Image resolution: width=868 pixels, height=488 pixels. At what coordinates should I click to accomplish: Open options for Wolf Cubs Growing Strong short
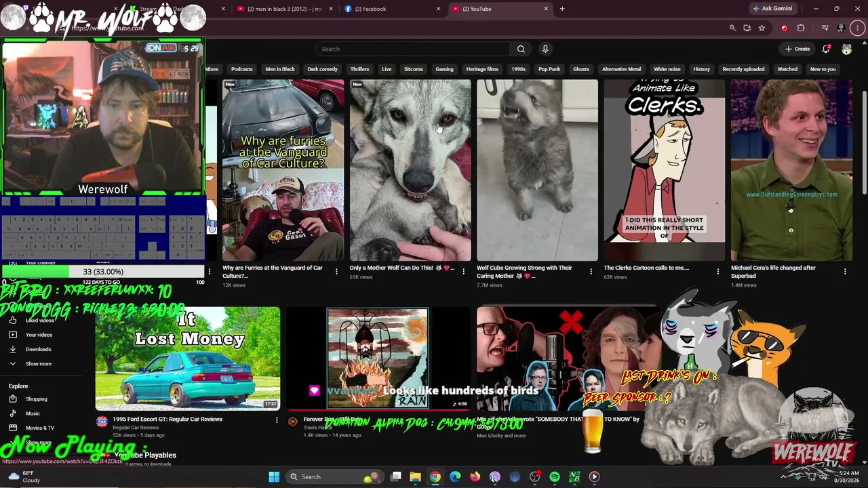(591, 271)
